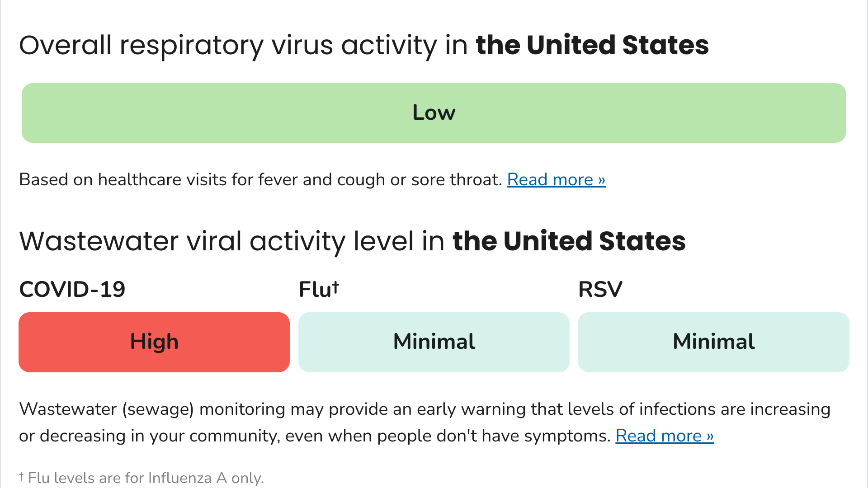The height and width of the screenshot is (488, 868).
Task: Click the red High COVID-19 level box
Action: tap(154, 342)
